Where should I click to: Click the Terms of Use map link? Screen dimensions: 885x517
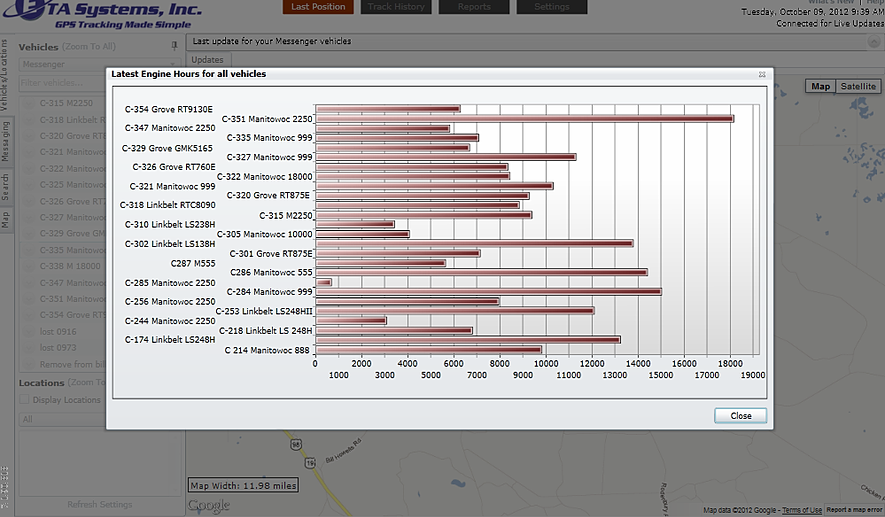[801, 510]
